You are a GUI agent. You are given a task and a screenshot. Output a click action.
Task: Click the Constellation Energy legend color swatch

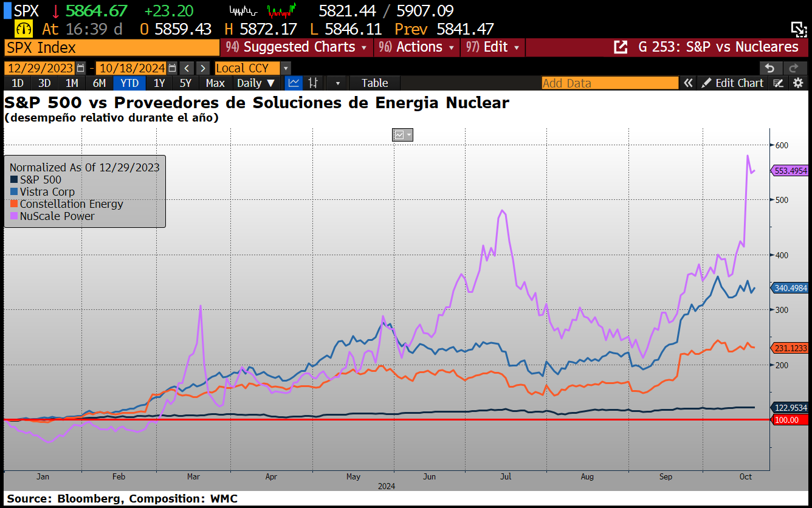[14, 204]
